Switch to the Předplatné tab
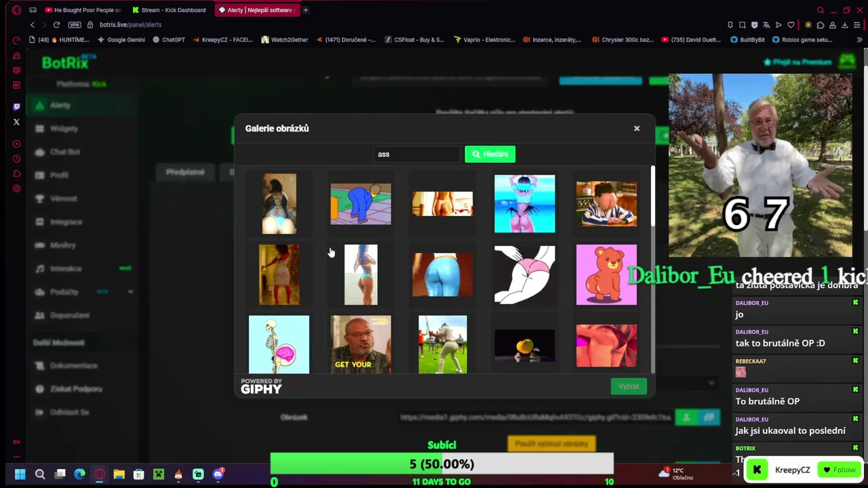 (185, 172)
